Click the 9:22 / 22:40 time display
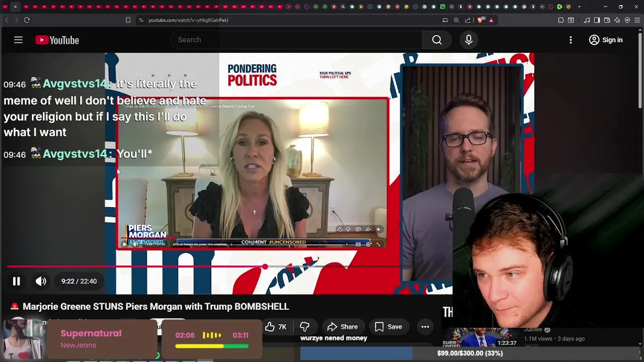644x362 pixels. (79, 282)
